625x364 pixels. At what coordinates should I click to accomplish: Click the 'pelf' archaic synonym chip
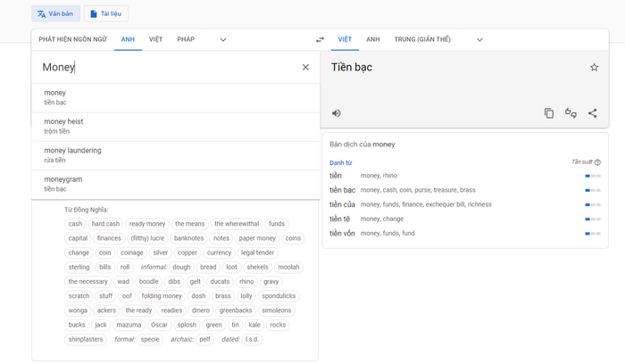point(204,339)
